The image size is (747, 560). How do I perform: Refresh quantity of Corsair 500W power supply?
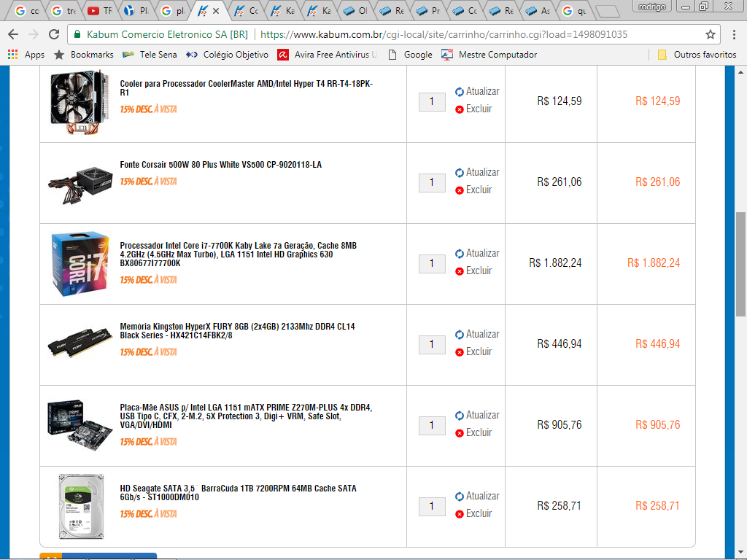pyautogui.click(x=477, y=172)
